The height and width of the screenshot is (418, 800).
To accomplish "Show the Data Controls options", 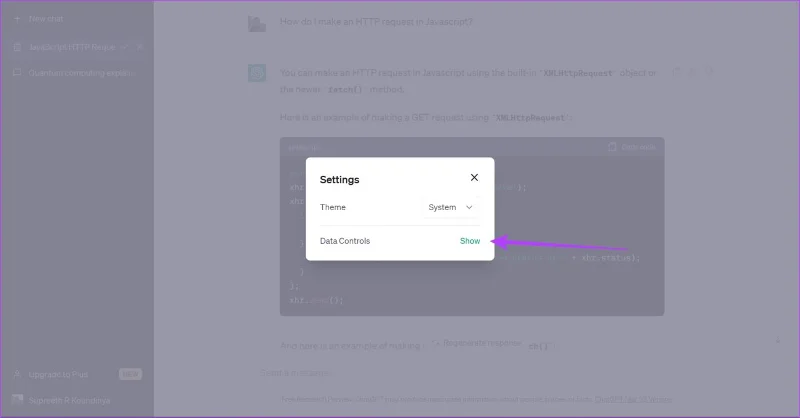I will 470,241.
